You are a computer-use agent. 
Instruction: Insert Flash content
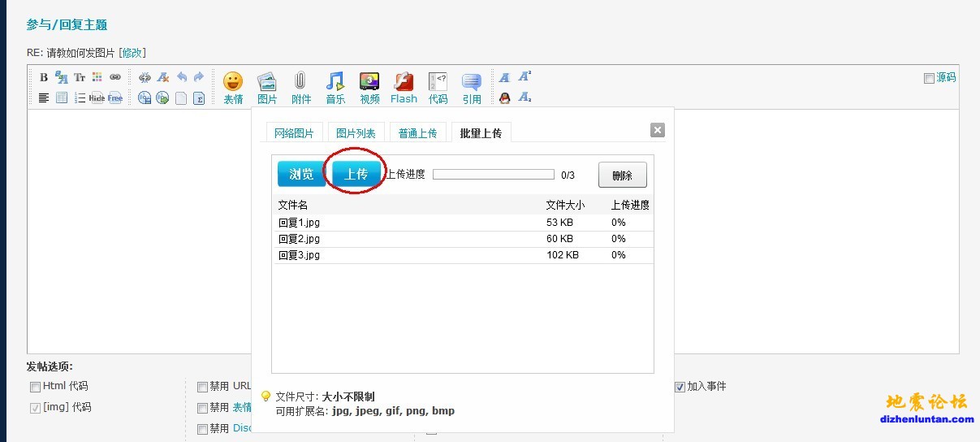coord(404,88)
